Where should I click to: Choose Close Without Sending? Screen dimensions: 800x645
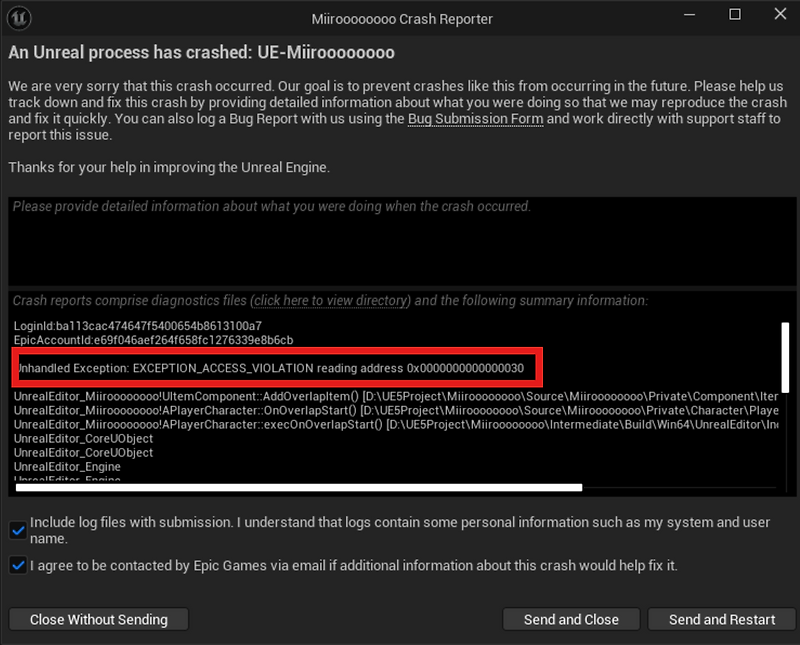click(x=98, y=619)
